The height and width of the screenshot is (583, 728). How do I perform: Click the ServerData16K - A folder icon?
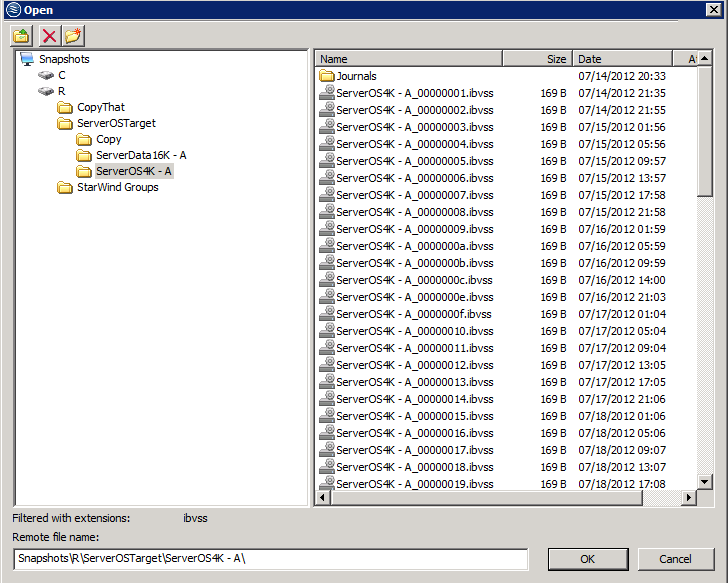[84, 155]
